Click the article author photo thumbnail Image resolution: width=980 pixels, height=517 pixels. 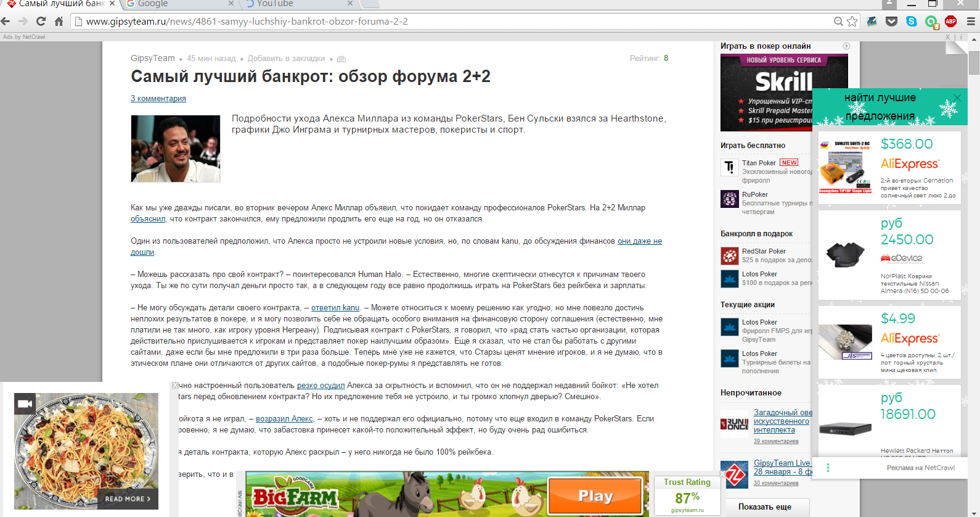[176, 149]
